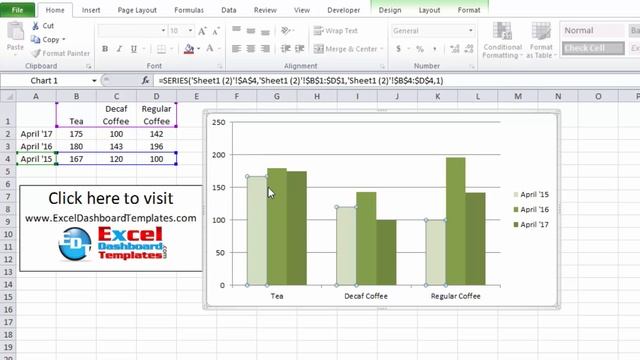640x360 pixels.
Task: Open the Merge & Center dropdown arrow
Action: (x=382, y=49)
